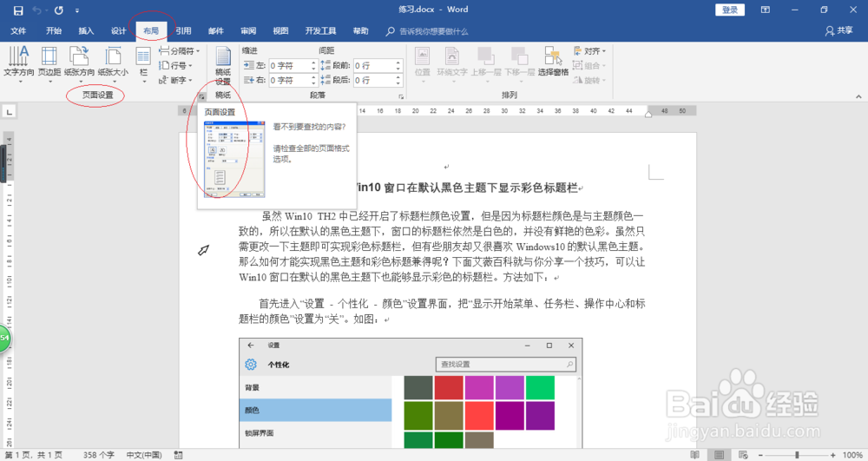Open the 帮助 help tab
The image size is (868, 461).
[x=361, y=31]
